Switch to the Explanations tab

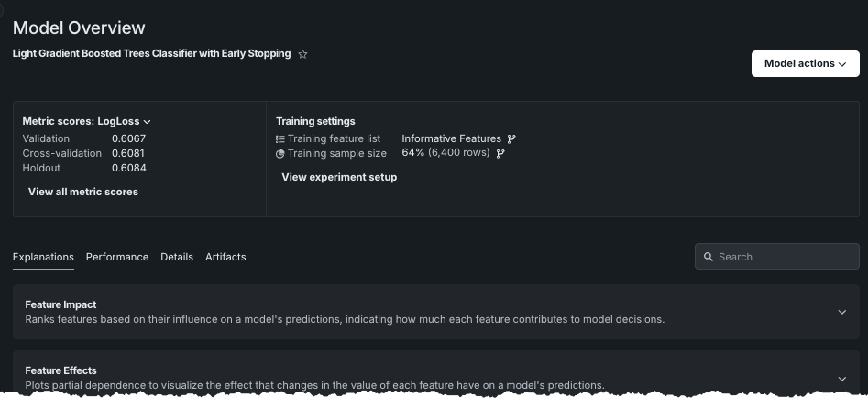click(43, 257)
